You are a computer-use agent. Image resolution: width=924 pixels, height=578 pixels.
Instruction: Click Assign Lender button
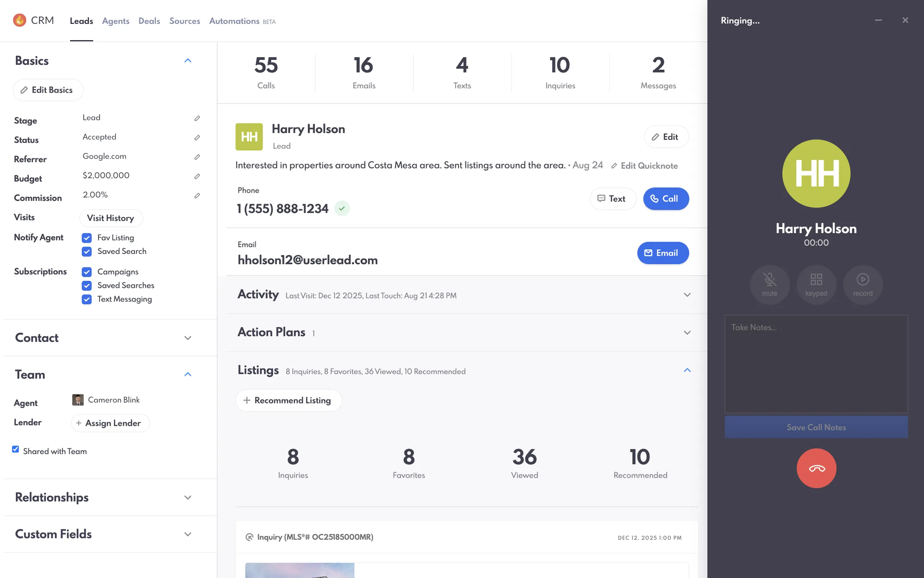click(x=110, y=423)
